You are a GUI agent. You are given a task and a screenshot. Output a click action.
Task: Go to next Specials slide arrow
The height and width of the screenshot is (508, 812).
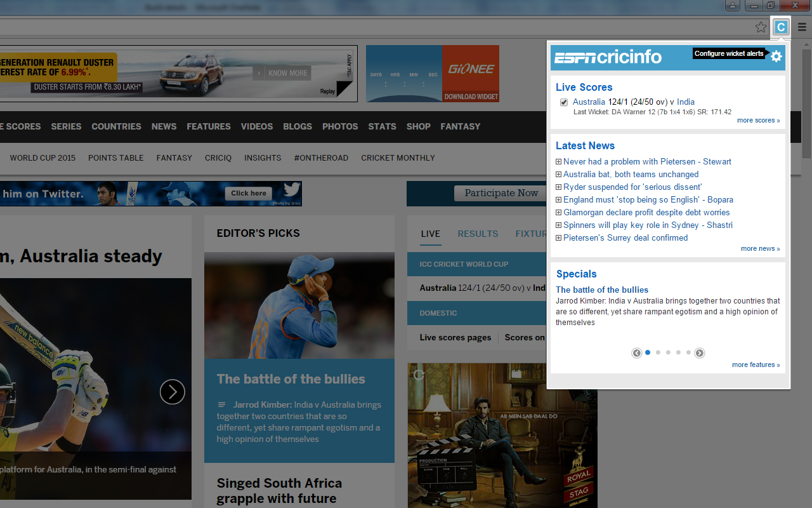(699, 353)
